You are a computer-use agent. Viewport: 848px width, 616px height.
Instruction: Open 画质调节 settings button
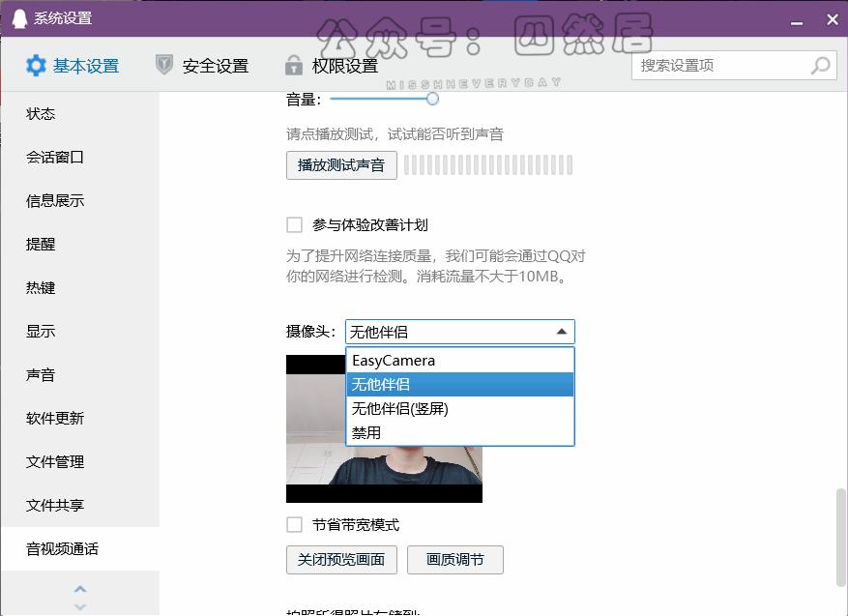pyautogui.click(x=454, y=559)
